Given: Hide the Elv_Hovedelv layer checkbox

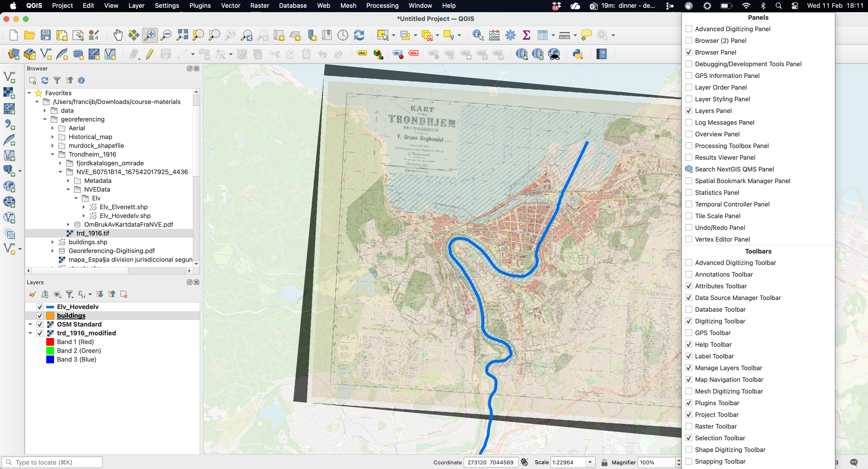Looking at the screenshot, I should tap(40, 307).
